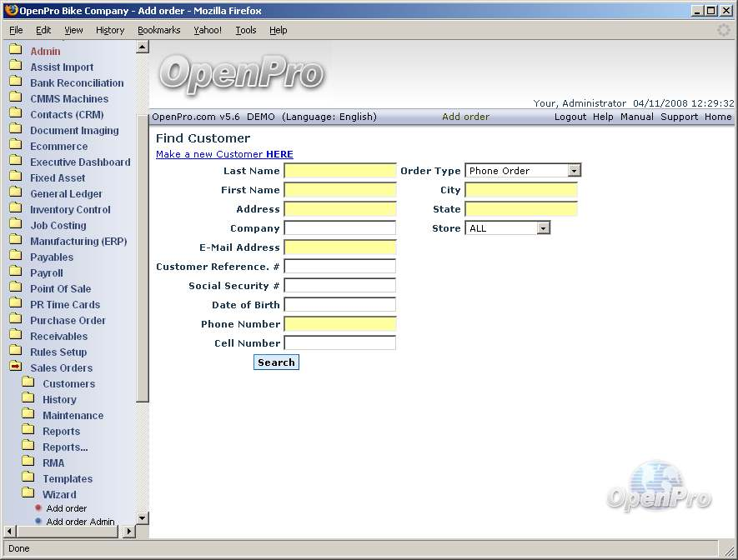This screenshot has width=738, height=560.
Task: Click the Make a new Customer HERE link
Action: 224,154
